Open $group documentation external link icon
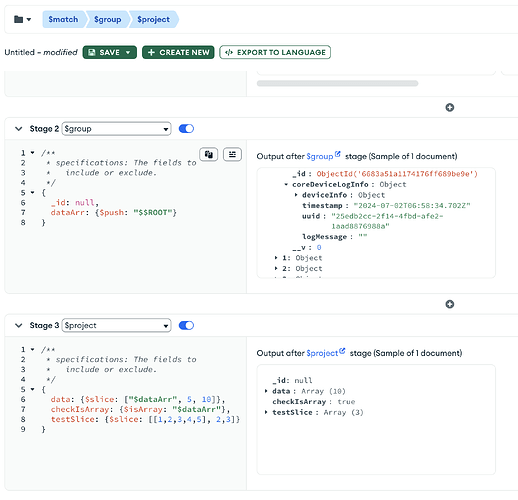 click(338, 154)
